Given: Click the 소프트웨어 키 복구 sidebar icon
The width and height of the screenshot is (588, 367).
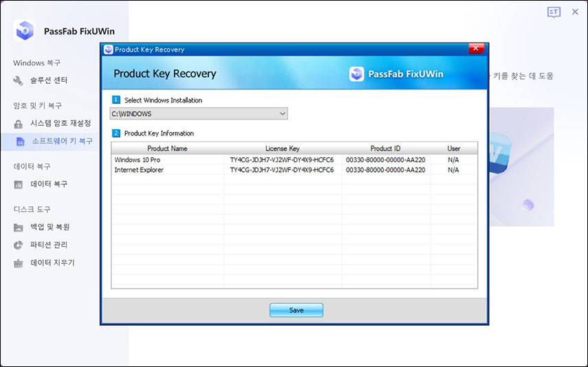Looking at the screenshot, I should tap(21, 141).
